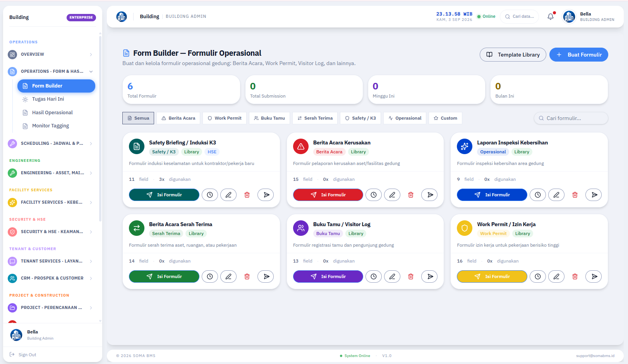The height and width of the screenshot is (364, 628).
Task: Delete the Berita Acara Serah Terima form
Action: coord(247,276)
